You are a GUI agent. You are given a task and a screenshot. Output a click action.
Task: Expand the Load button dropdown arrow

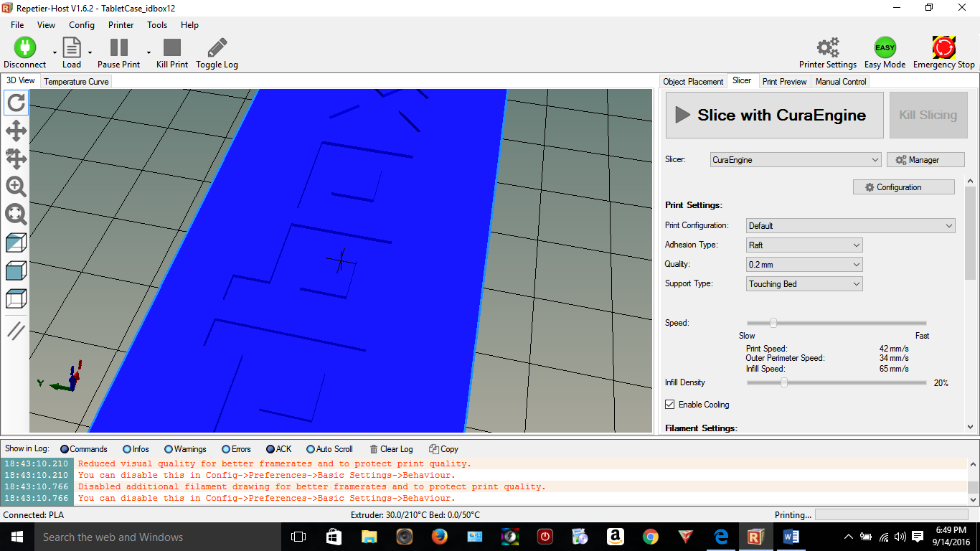coord(90,52)
